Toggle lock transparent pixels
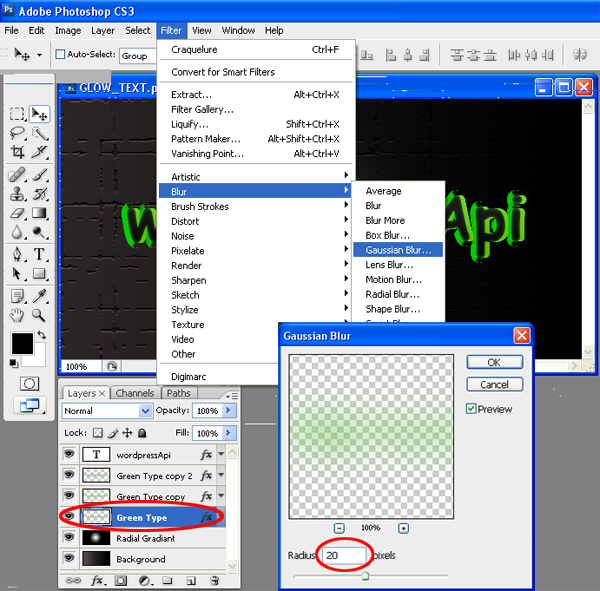The width and height of the screenshot is (600, 591). (98, 433)
